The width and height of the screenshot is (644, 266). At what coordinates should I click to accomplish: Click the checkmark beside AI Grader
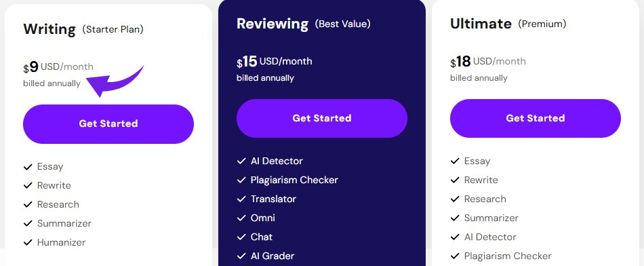coord(241,256)
